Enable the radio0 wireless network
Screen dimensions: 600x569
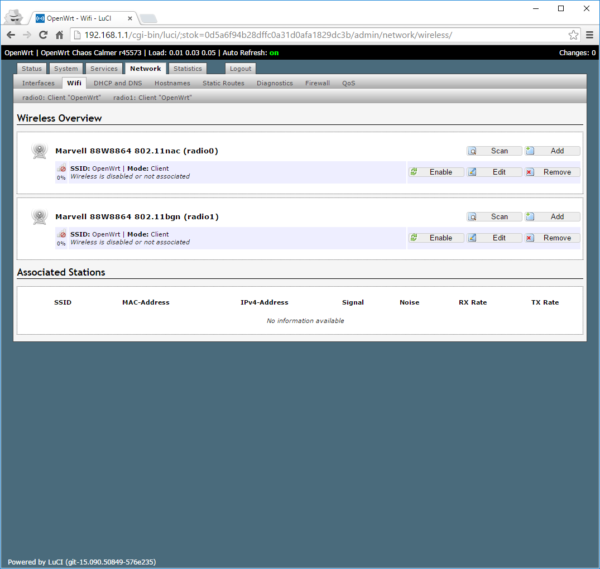click(x=435, y=172)
